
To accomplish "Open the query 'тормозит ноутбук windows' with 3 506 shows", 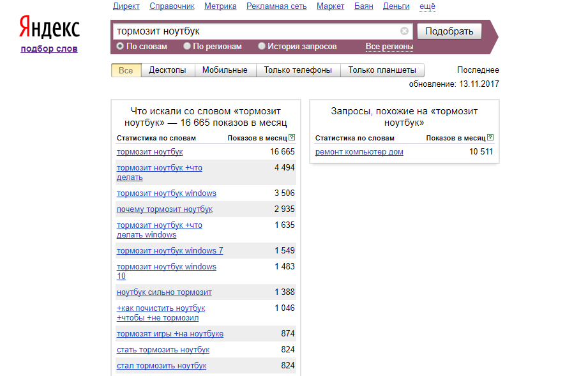I will point(167,193).
